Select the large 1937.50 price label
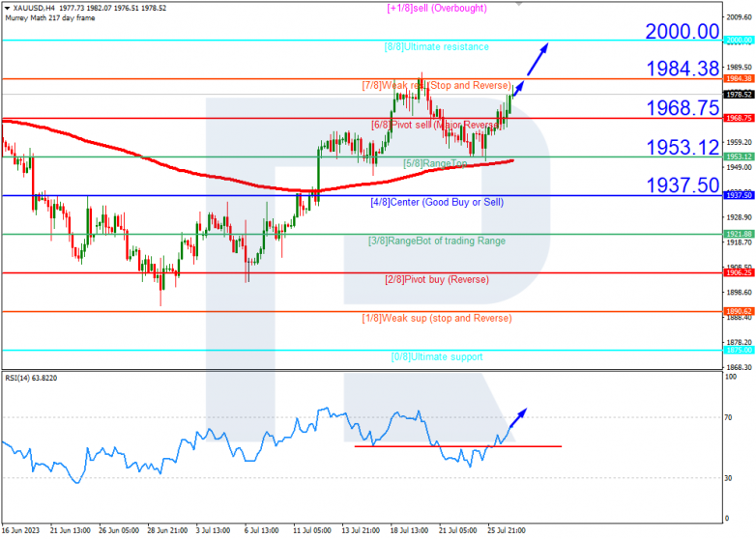 683,184
